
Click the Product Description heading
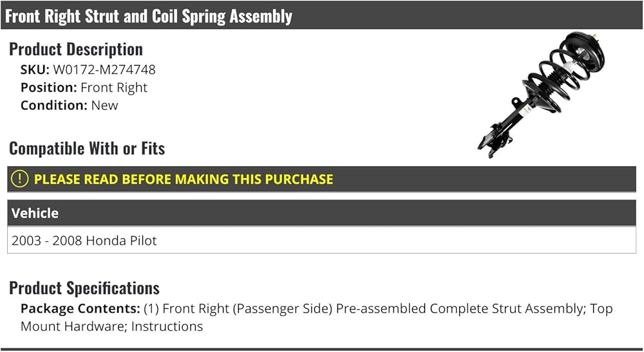[76, 50]
